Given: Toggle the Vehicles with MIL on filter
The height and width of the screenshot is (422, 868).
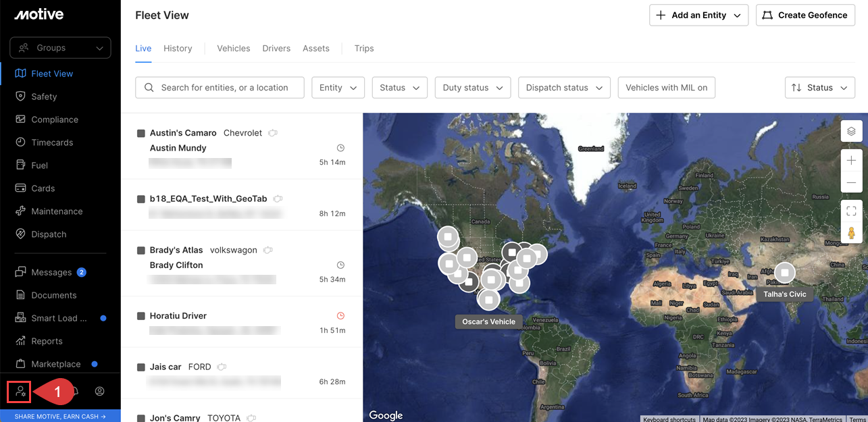Looking at the screenshot, I should tap(666, 88).
